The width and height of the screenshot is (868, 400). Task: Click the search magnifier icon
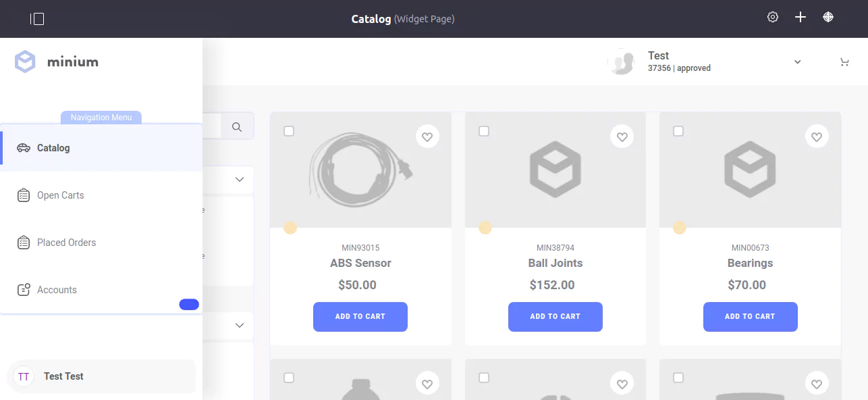pyautogui.click(x=237, y=126)
